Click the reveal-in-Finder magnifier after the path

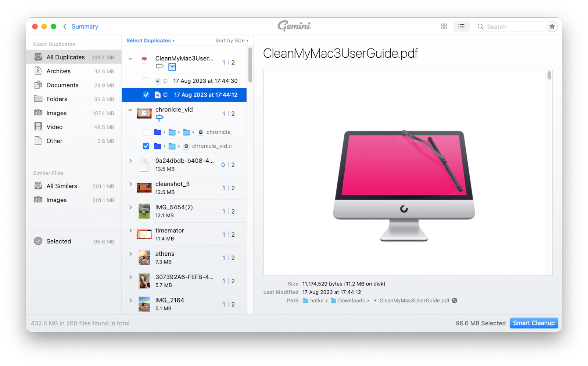455,301
